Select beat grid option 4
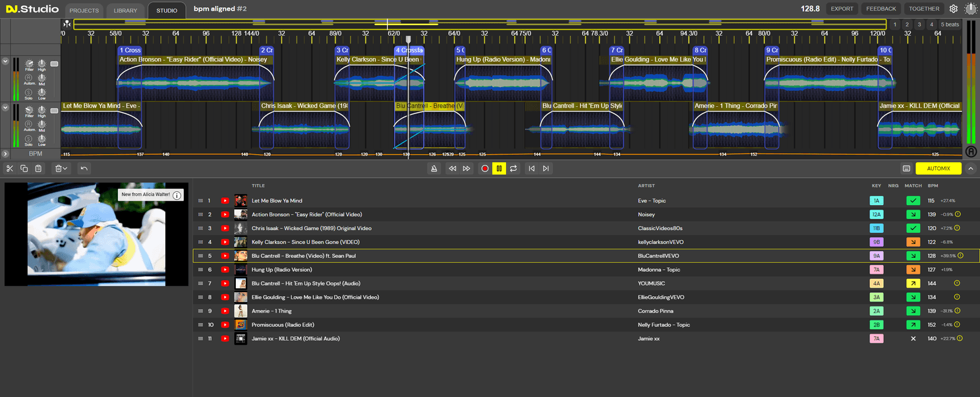 click(x=931, y=24)
